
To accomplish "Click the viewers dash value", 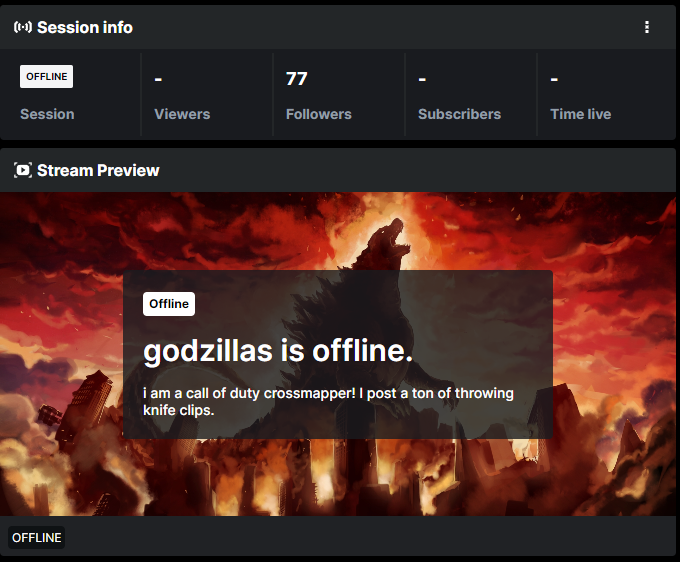I will point(158,79).
